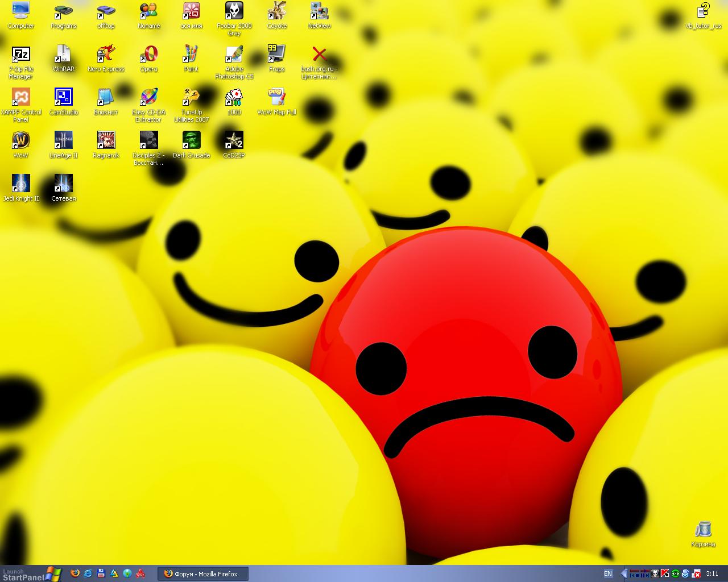This screenshot has width=728, height=582.
Task: Open the Сетевая desktop shortcut
Action: pos(64,189)
